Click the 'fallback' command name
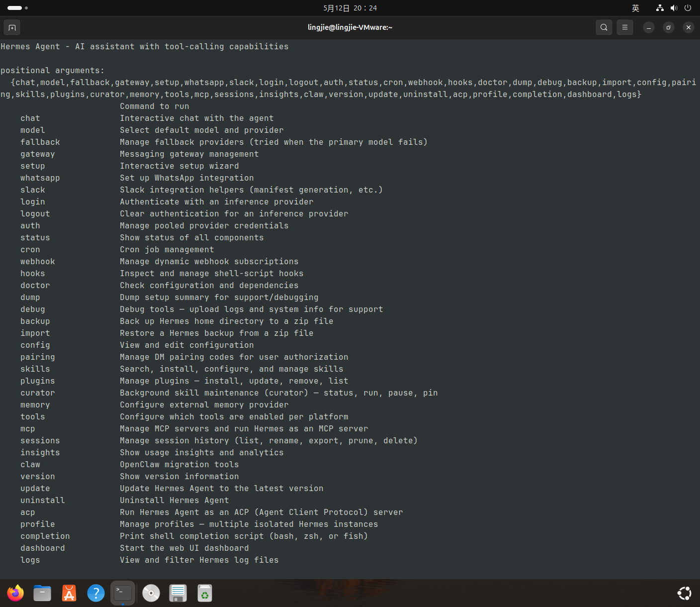The height and width of the screenshot is (607, 700). click(x=40, y=142)
